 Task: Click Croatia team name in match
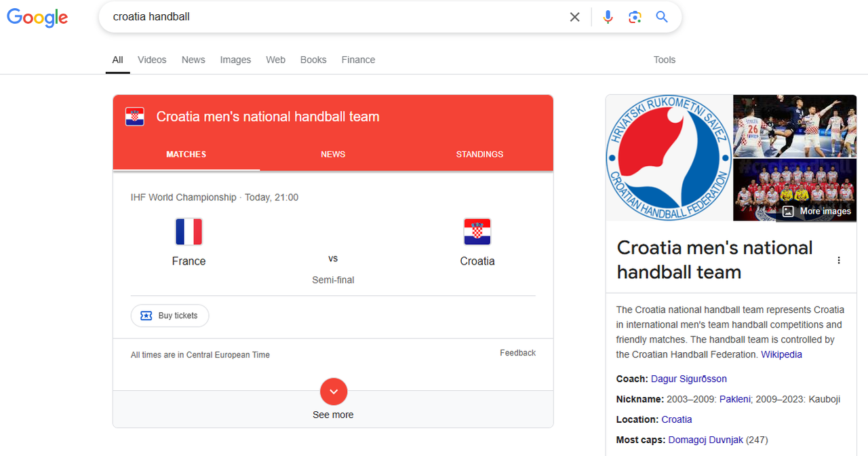(x=477, y=261)
